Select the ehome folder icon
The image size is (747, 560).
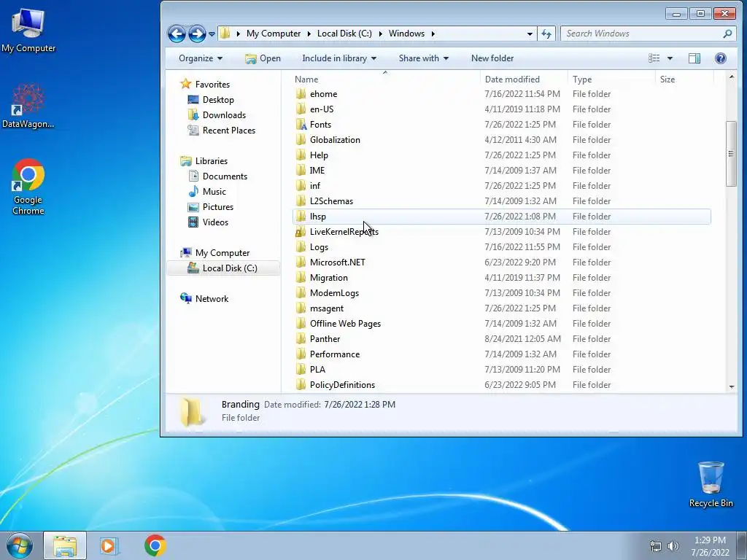(301, 94)
